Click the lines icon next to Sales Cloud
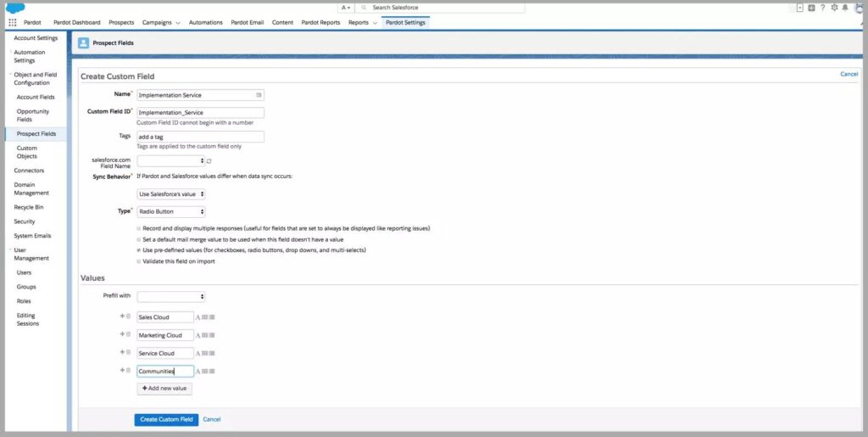The height and width of the screenshot is (437, 868). [x=212, y=317]
